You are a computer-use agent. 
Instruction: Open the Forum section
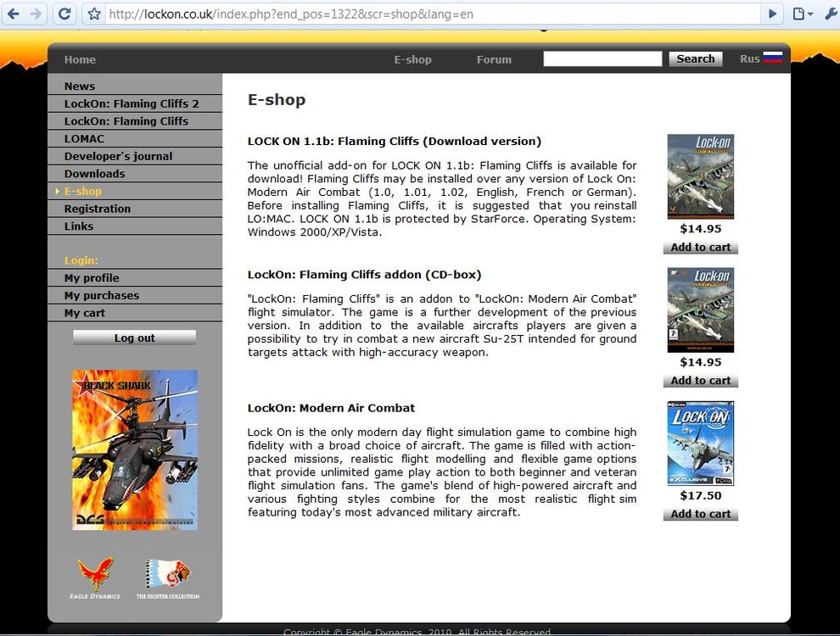click(x=494, y=59)
